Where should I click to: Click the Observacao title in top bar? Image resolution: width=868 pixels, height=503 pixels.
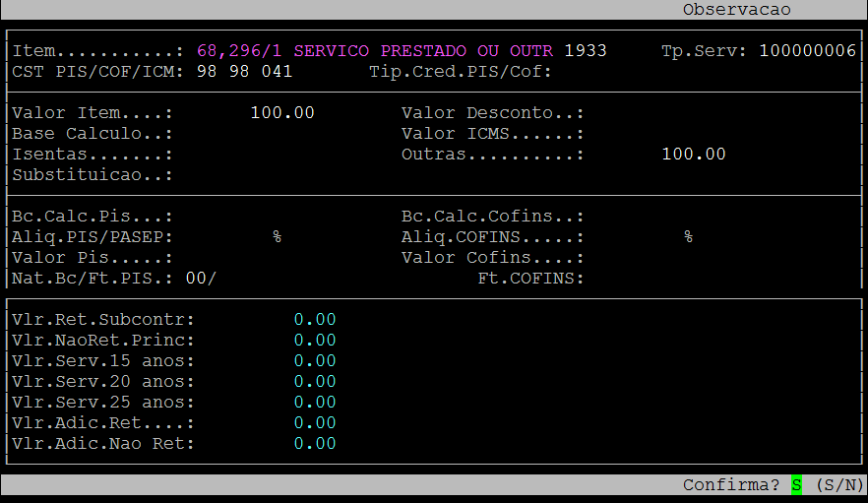[736, 10]
